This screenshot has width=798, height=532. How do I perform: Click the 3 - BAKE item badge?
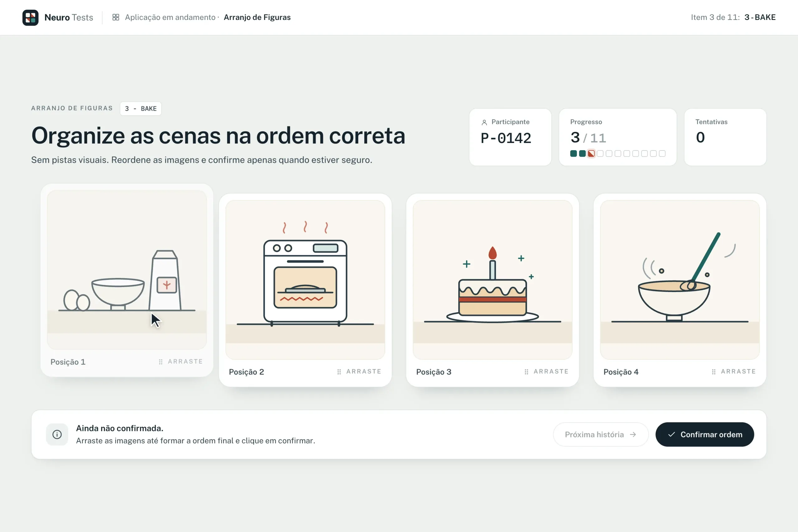(141, 108)
